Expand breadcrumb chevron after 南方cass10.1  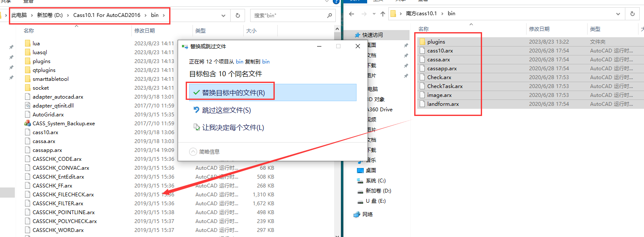(x=443, y=14)
